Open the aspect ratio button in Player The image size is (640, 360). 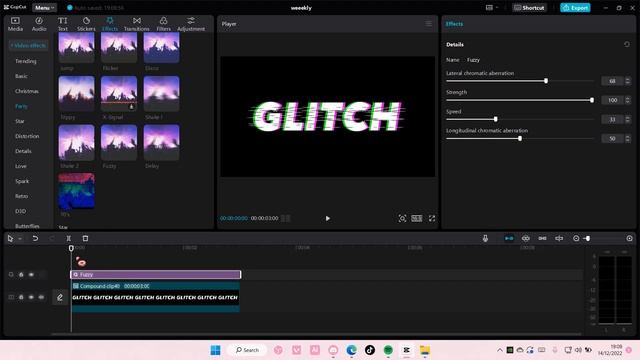pyautogui.click(x=417, y=218)
